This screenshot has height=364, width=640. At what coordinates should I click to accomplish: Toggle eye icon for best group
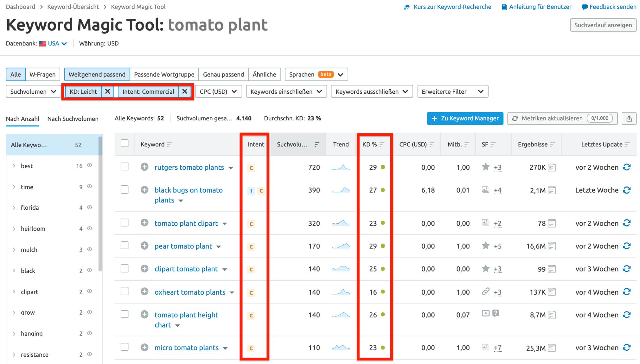coord(90,165)
